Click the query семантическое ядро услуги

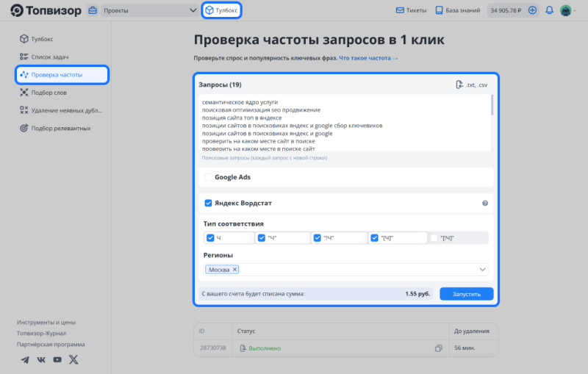point(240,102)
